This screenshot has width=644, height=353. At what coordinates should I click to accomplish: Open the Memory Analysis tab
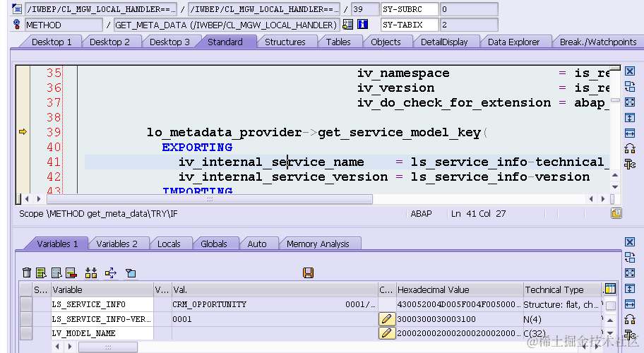318,244
